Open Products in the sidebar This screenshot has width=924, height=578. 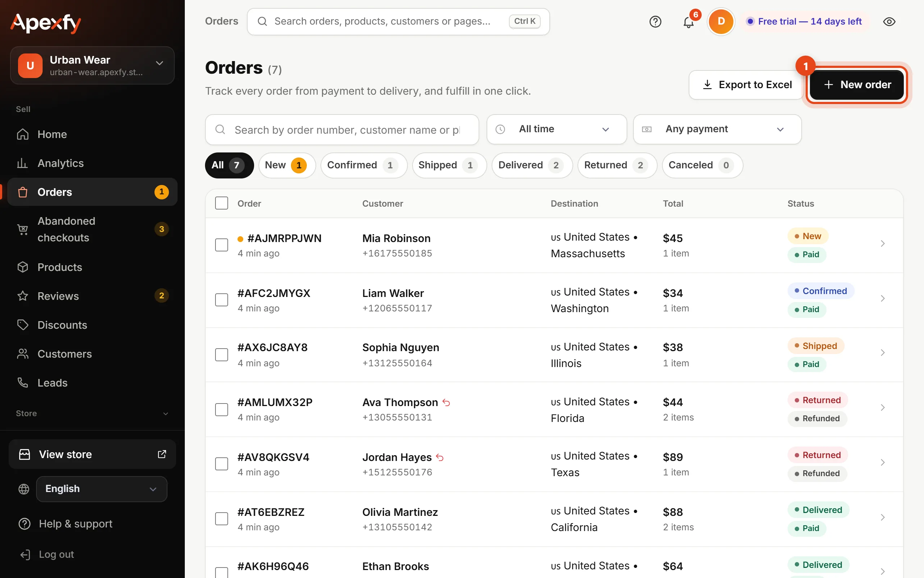point(92,267)
